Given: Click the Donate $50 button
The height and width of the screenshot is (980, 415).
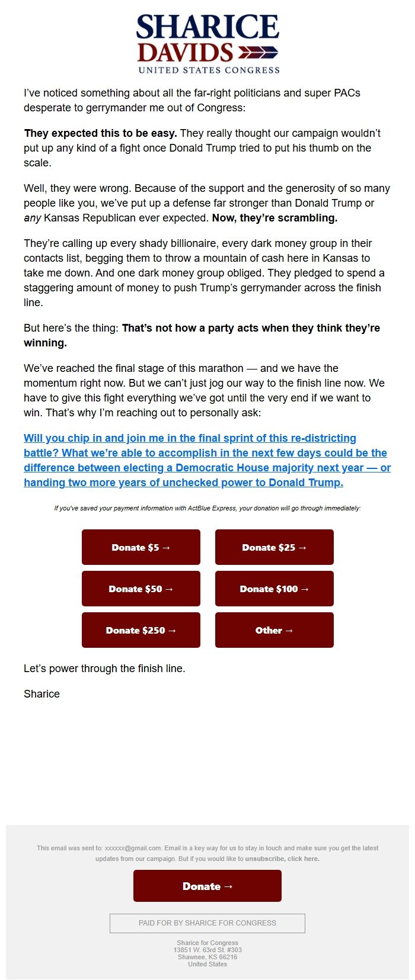Looking at the screenshot, I should click(141, 589).
